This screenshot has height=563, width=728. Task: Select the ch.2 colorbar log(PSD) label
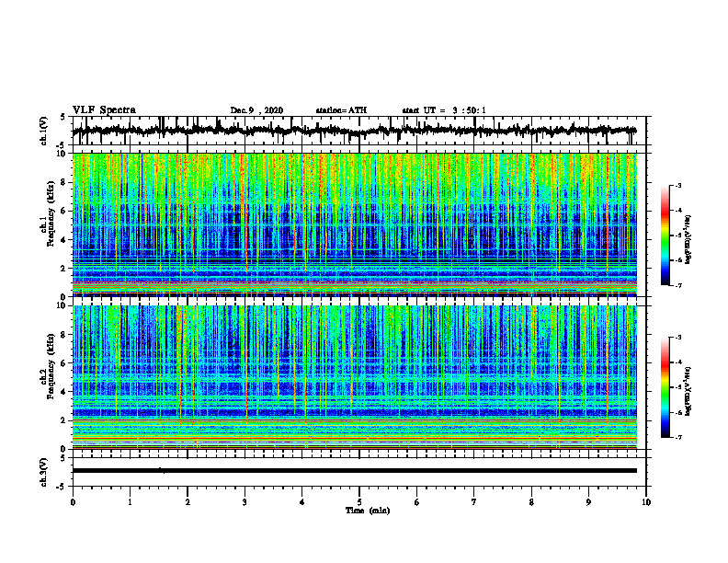688,391
